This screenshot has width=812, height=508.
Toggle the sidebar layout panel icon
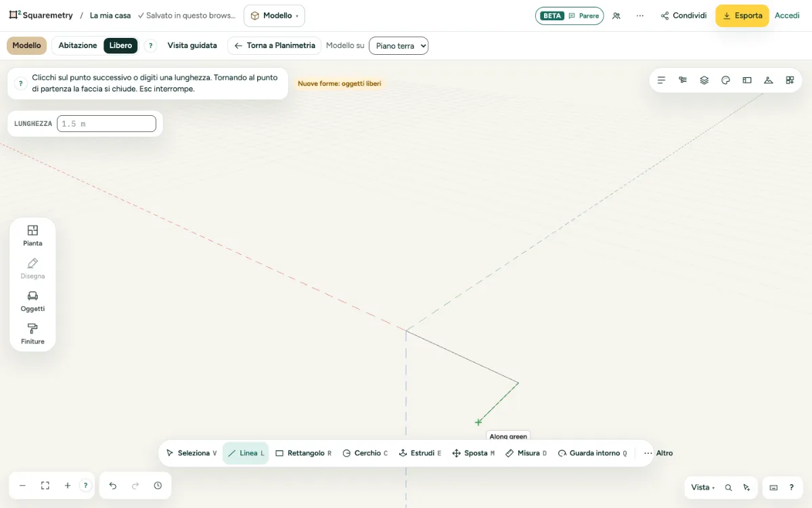[x=747, y=80]
